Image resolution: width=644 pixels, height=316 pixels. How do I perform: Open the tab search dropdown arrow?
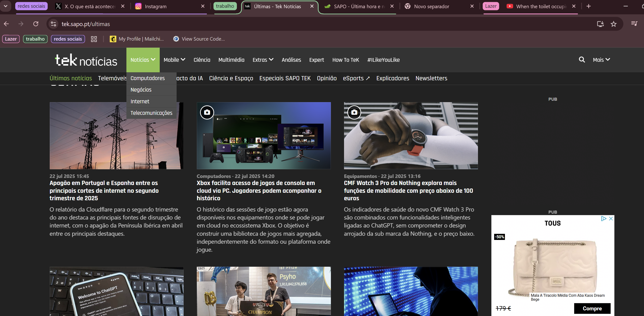[x=5, y=6]
